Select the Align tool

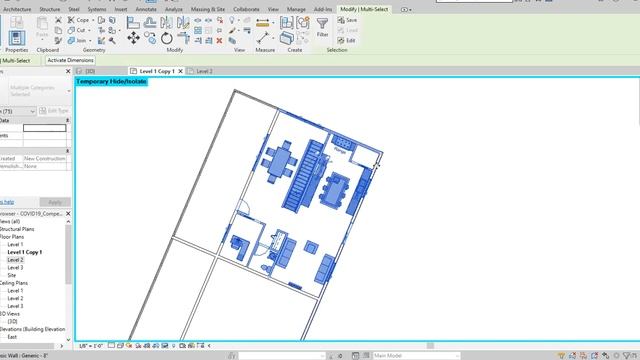pyautogui.click(x=133, y=22)
